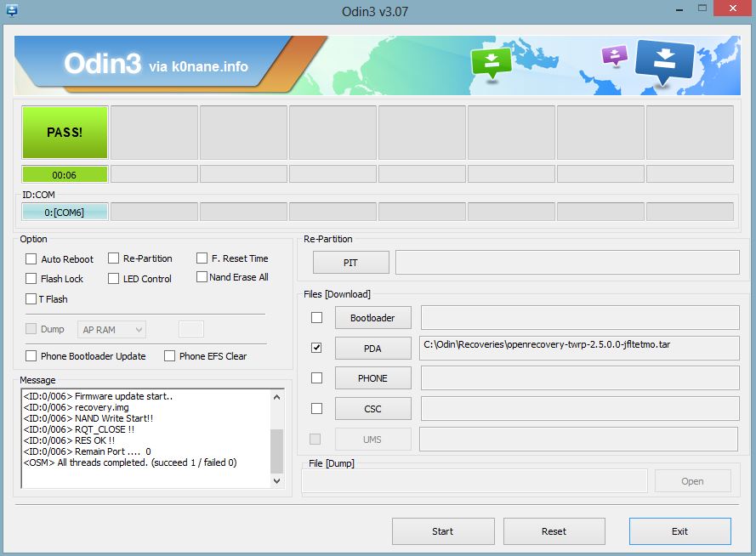Click the Odin3 via k0nane.info banner logo
The height and width of the screenshot is (556, 756).
[x=156, y=64]
